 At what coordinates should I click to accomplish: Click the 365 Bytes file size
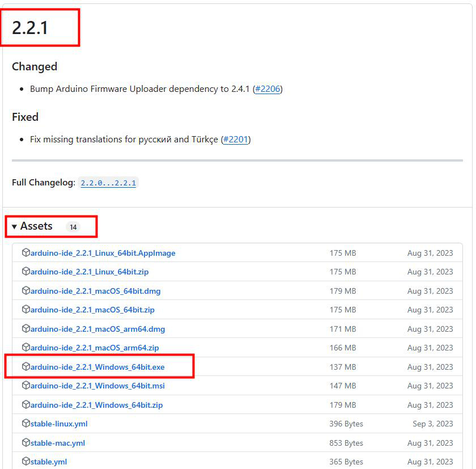pos(346,462)
